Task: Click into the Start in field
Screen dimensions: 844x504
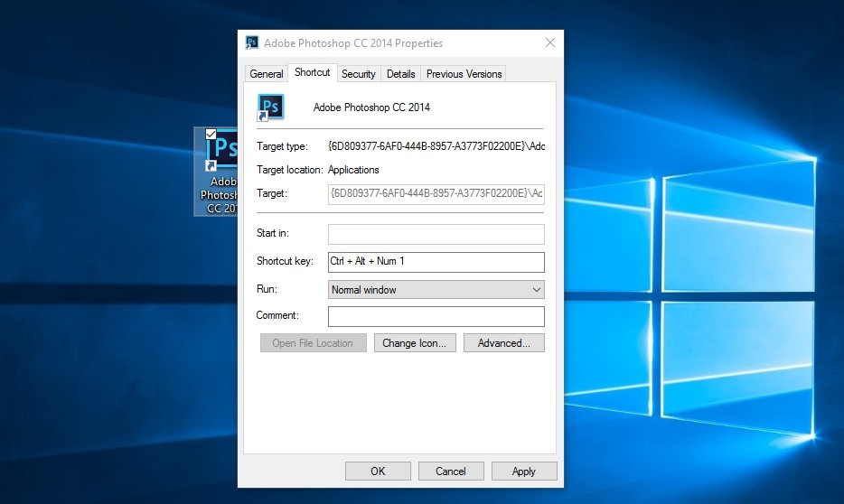Action: (436, 234)
